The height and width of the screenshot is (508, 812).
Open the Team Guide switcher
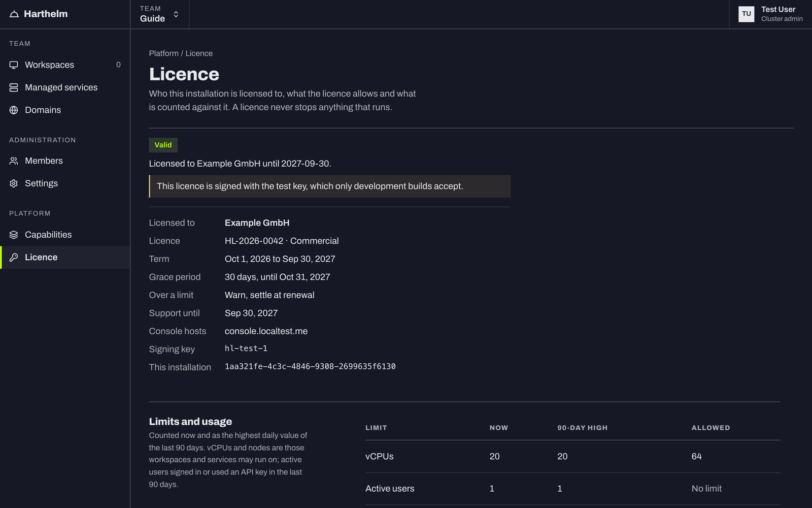(x=160, y=14)
